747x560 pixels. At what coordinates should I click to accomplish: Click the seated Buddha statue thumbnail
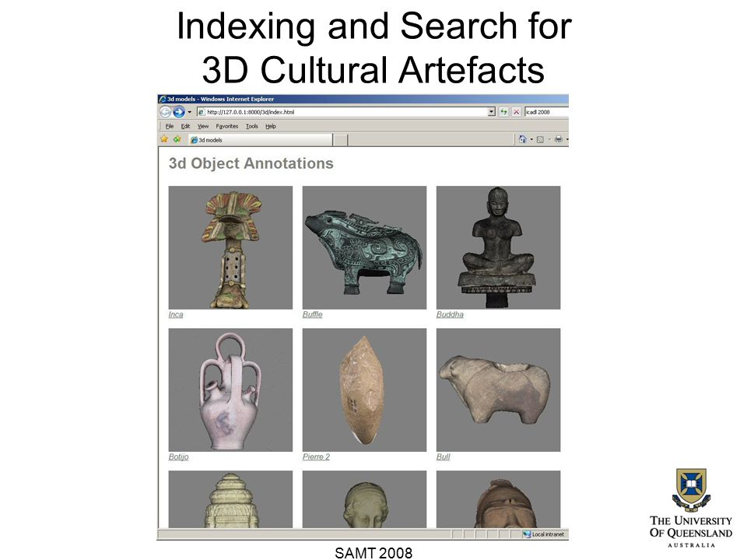click(x=498, y=247)
